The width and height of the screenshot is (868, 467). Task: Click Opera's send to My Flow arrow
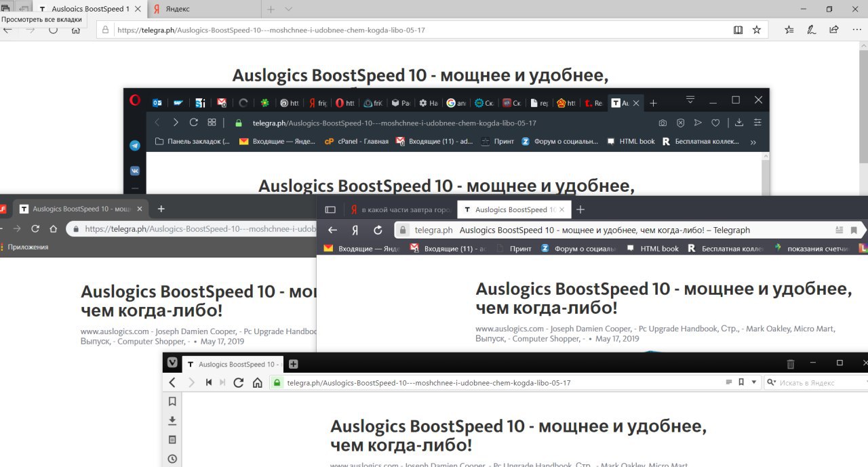pos(698,123)
